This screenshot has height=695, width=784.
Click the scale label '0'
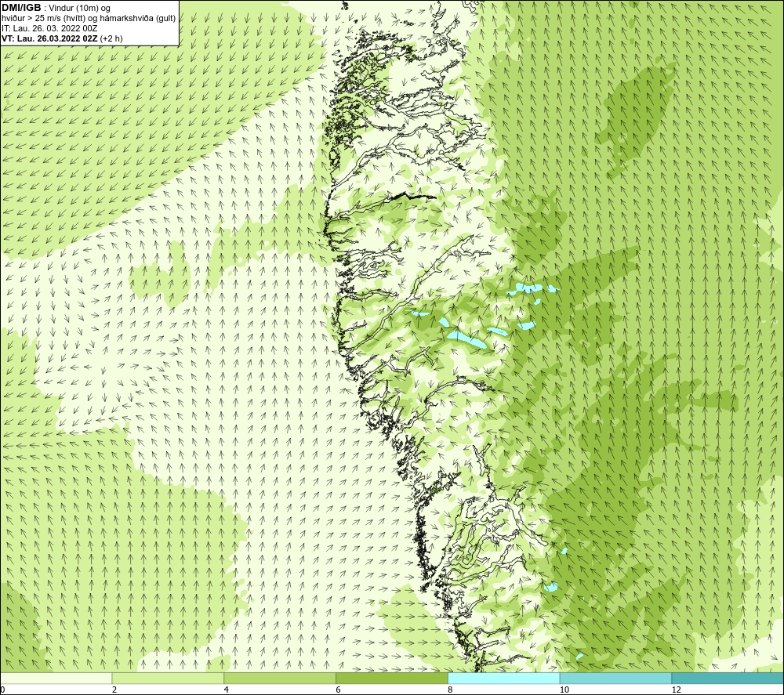(3, 690)
